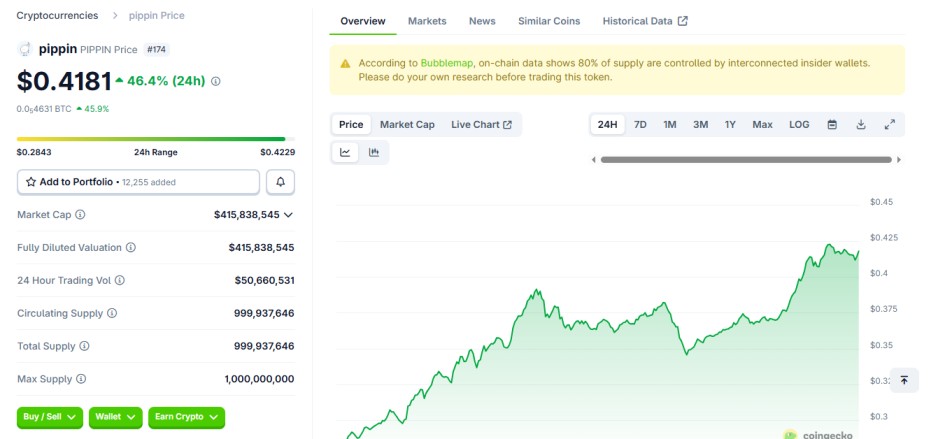Click the 24h Range progress bar
The height and width of the screenshot is (439, 931).
tap(156, 139)
